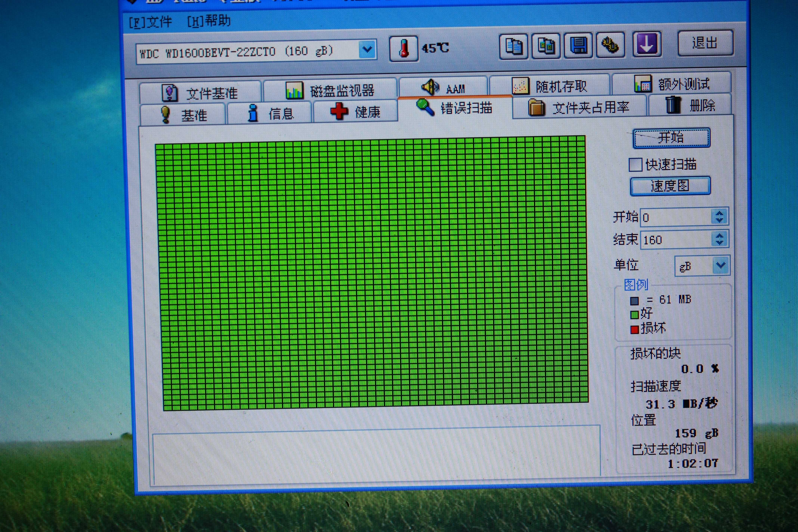Click the green 好 legend swatch

(x=634, y=315)
